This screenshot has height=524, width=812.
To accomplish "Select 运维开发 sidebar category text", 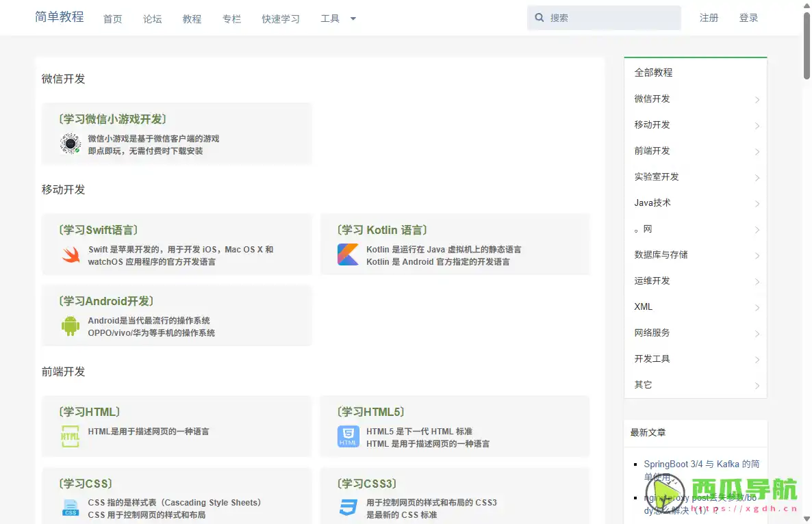I will pyautogui.click(x=652, y=280).
